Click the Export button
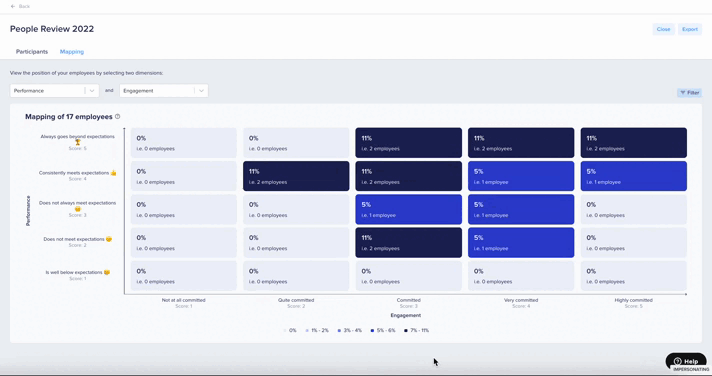This screenshot has width=712, height=376. pyautogui.click(x=690, y=29)
